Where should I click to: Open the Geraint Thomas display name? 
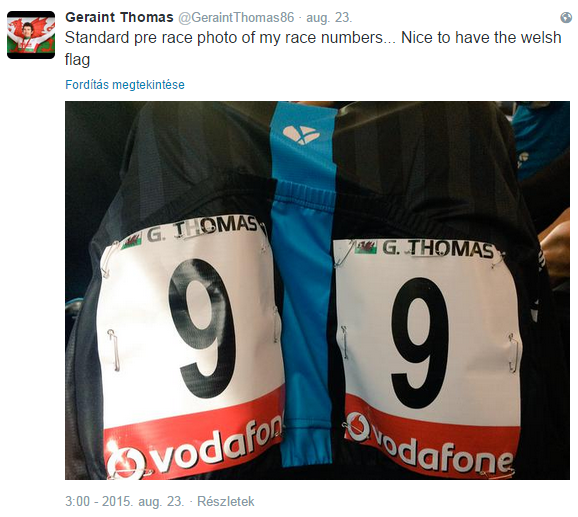point(119,17)
